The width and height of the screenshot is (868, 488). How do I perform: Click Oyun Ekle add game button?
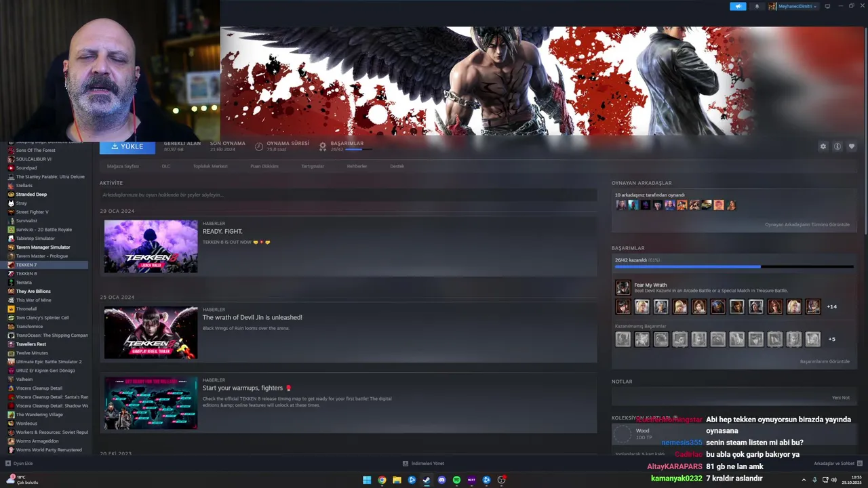[19, 464]
